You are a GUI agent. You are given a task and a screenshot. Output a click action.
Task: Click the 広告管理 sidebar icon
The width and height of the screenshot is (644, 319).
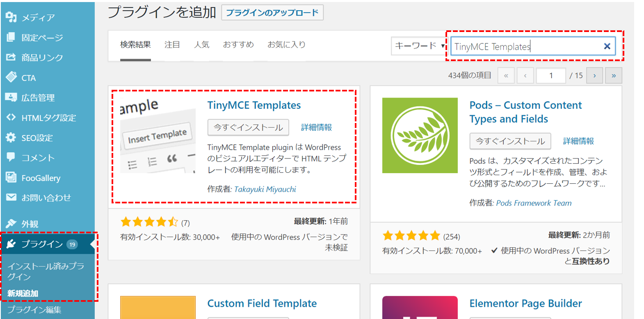(11, 97)
